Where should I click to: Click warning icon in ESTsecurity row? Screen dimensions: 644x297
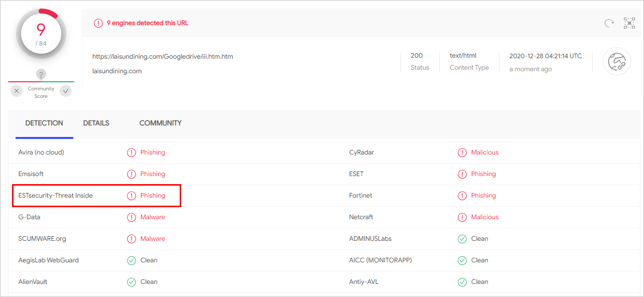coord(132,196)
